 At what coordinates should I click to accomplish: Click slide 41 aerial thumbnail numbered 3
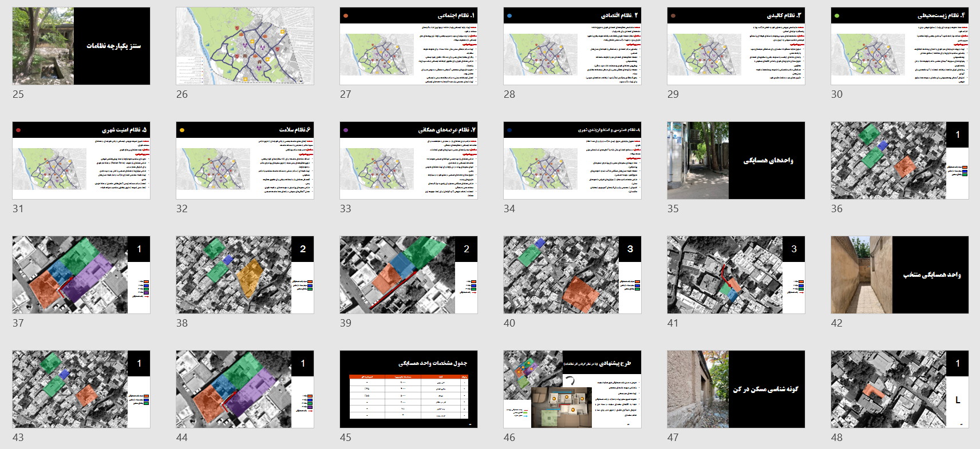tap(736, 275)
